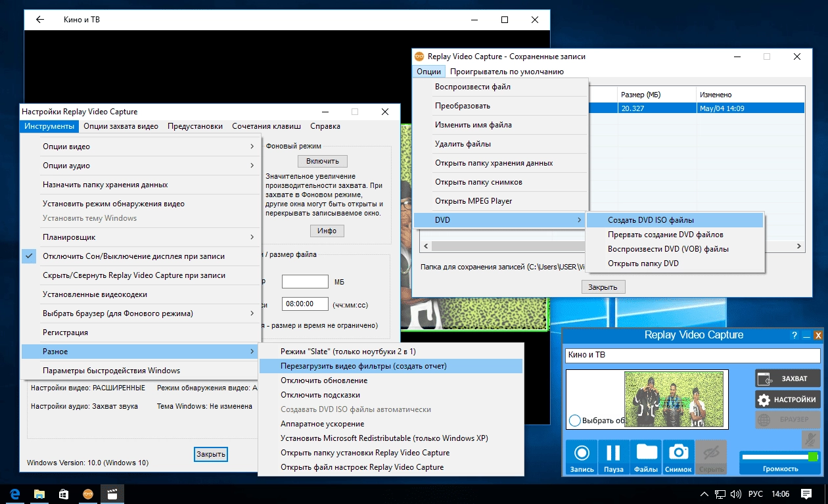Screen dimensions: 828x504
Task: Click the greyed БРАУЗЕР globe button
Action: point(788,420)
